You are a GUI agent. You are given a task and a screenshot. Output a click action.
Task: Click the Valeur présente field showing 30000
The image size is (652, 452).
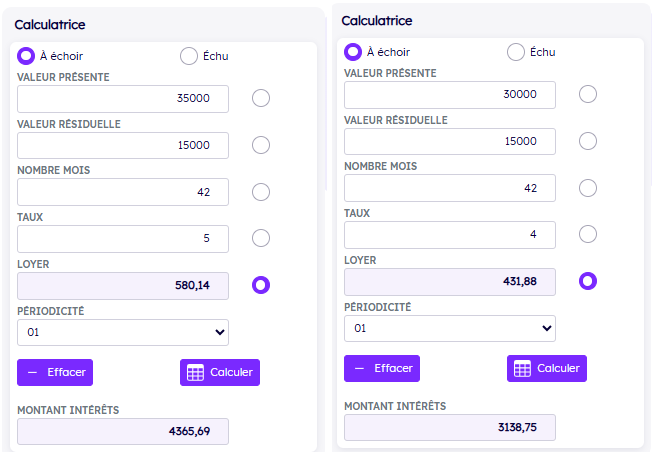[x=449, y=95]
